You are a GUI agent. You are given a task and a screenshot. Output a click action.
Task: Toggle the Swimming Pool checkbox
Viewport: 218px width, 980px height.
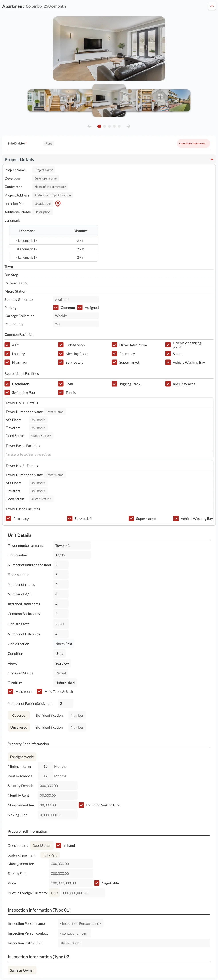tap(7, 392)
